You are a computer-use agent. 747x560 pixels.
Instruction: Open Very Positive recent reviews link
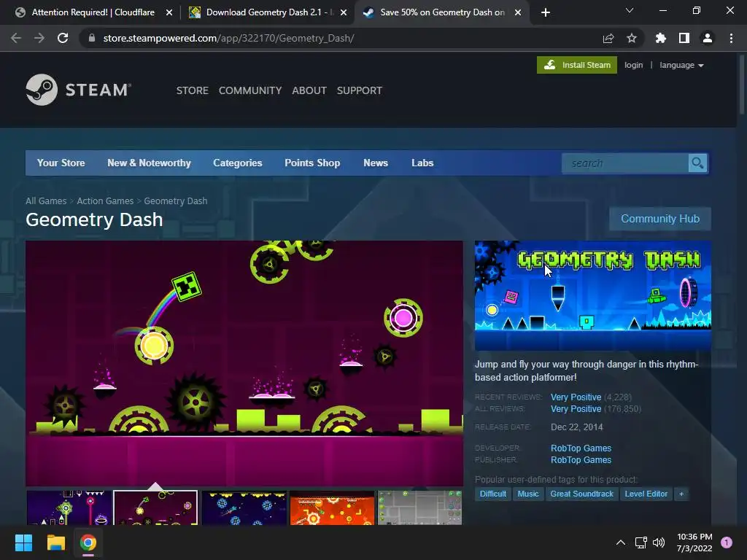point(576,397)
